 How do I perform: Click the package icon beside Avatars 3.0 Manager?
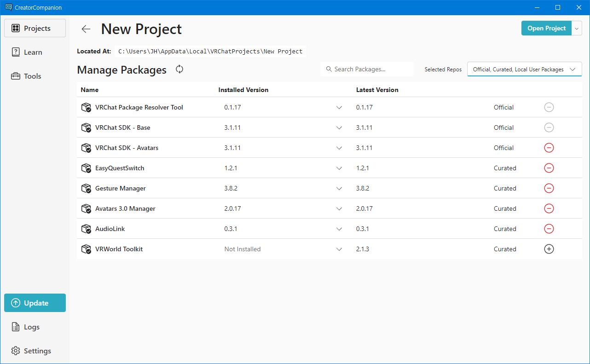(86, 208)
